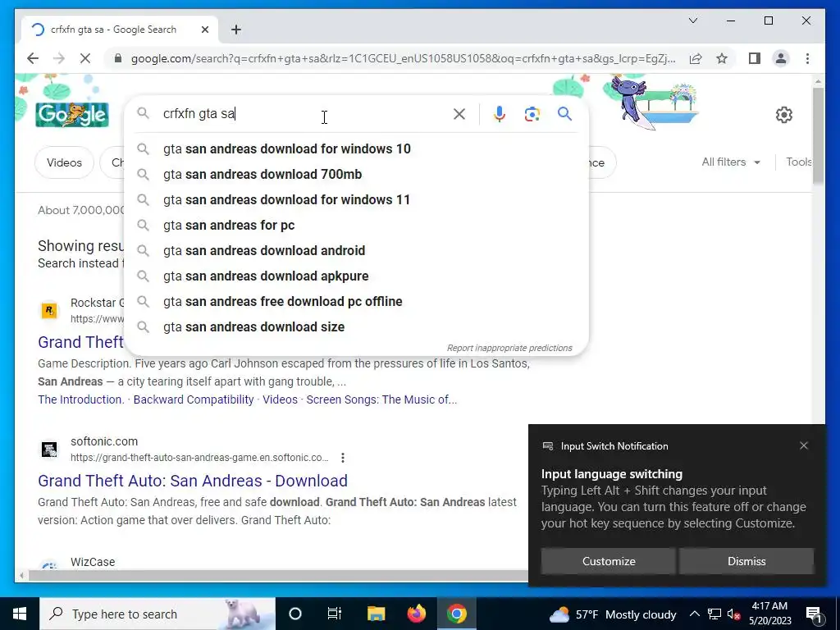Open new tab with plus button
The image size is (840, 630).
tap(236, 30)
